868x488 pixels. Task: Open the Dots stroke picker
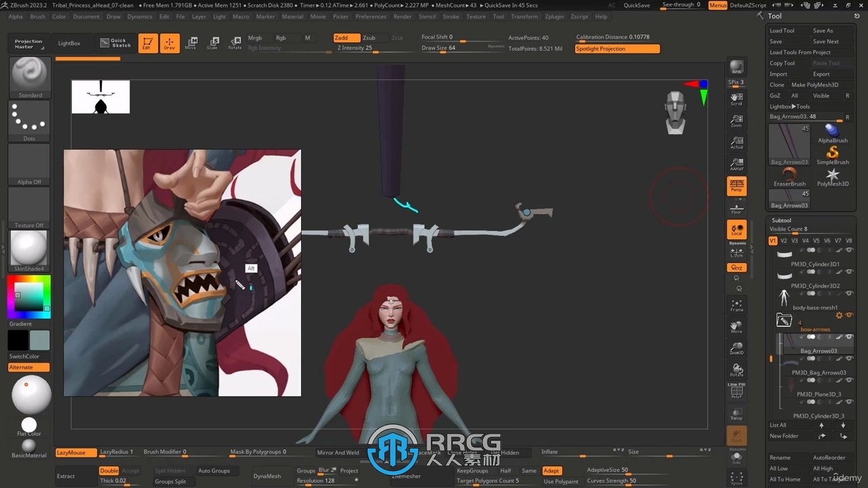[30, 121]
